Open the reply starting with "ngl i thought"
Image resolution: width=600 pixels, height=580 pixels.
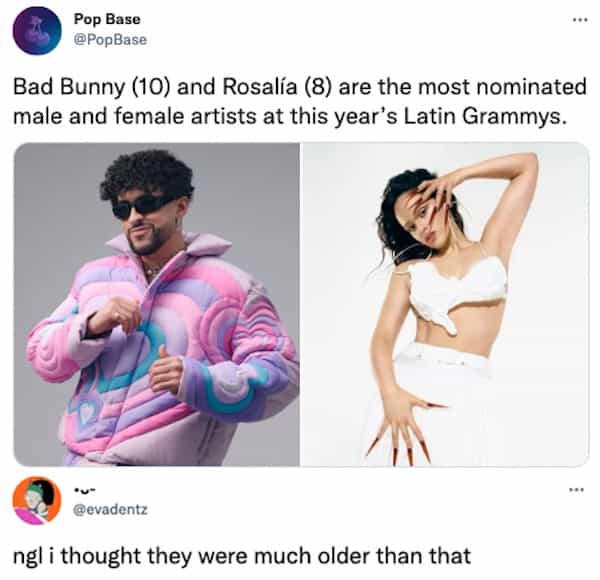pyautogui.click(x=242, y=556)
